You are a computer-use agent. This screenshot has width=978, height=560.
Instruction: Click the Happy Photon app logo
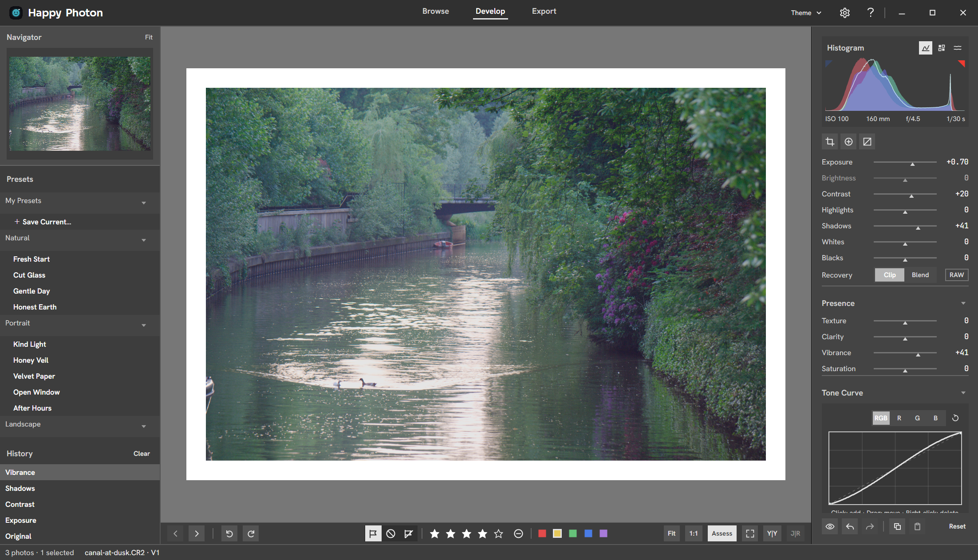16,13
